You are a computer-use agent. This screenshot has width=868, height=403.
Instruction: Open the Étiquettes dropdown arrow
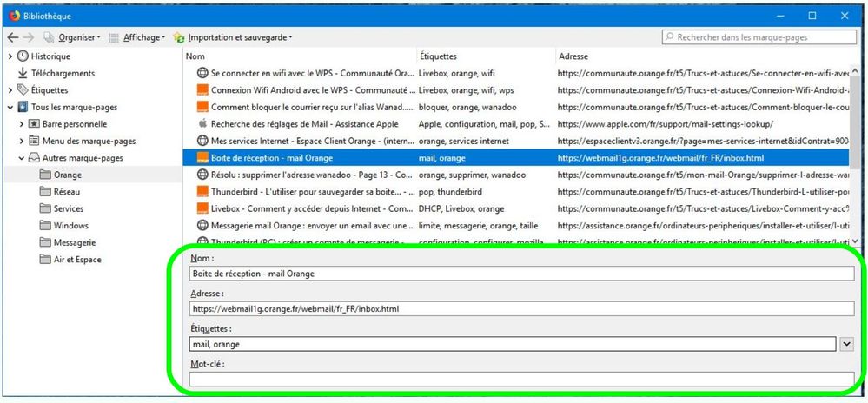(847, 344)
